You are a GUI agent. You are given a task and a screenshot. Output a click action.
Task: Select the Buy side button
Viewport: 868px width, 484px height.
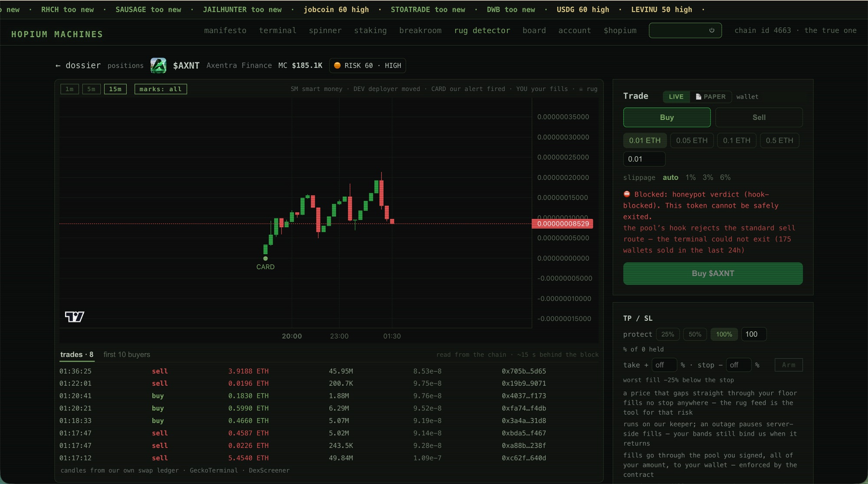[667, 117]
